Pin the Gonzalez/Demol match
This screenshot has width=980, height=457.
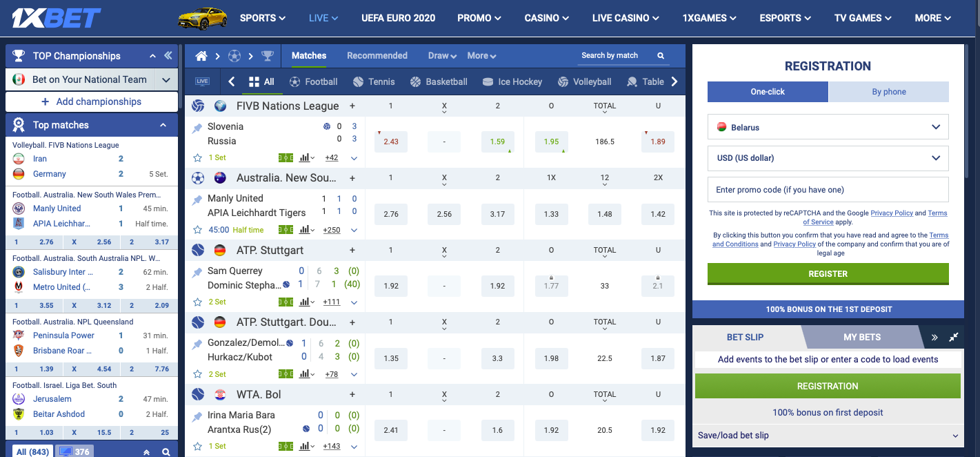197,344
